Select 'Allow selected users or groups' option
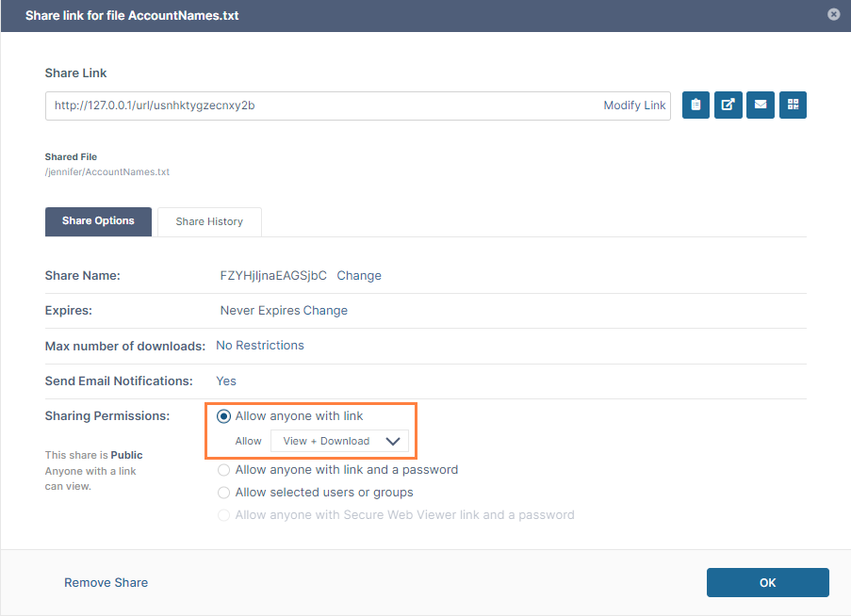 pyautogui.click(x=224, y=492)
